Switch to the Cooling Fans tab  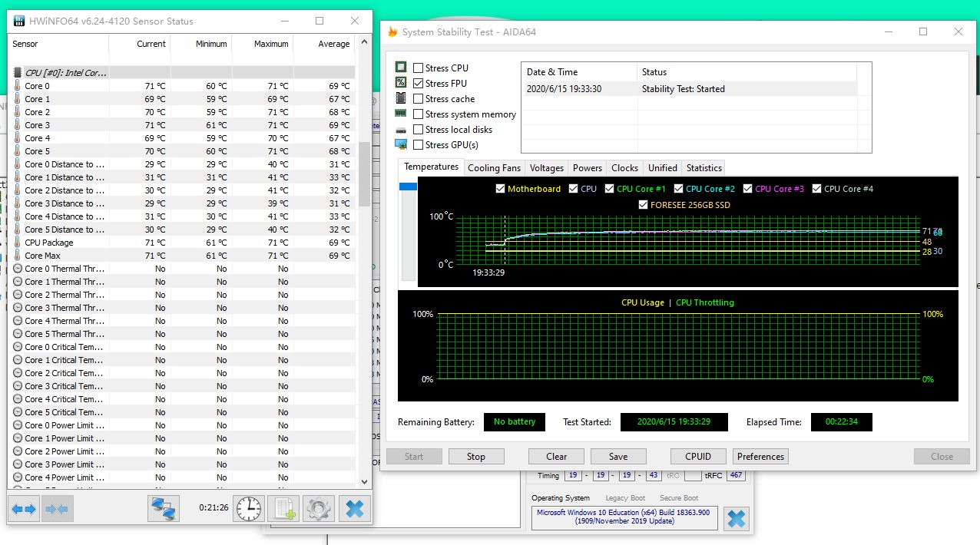494,168
